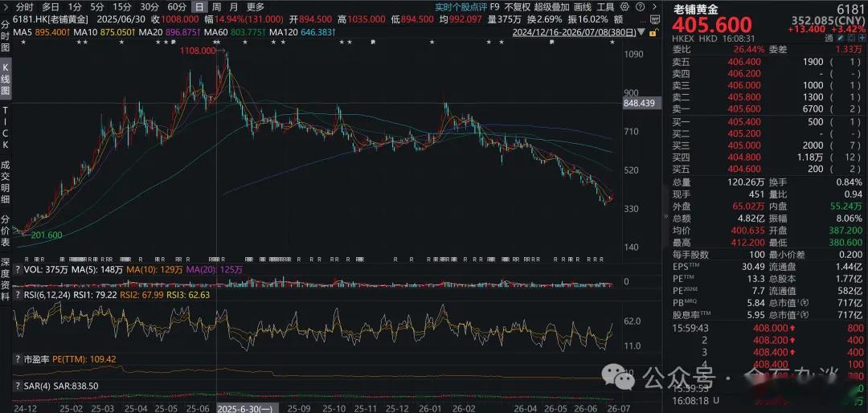Select the 周 weekly tab
This screenshot has width=868, height=413.
point(216,6)
